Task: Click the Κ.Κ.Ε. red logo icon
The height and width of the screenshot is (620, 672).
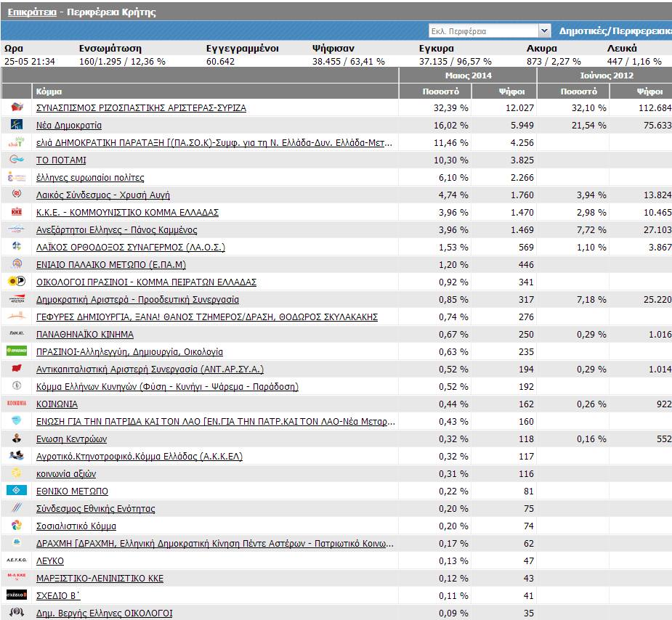Action: [17, 212]
